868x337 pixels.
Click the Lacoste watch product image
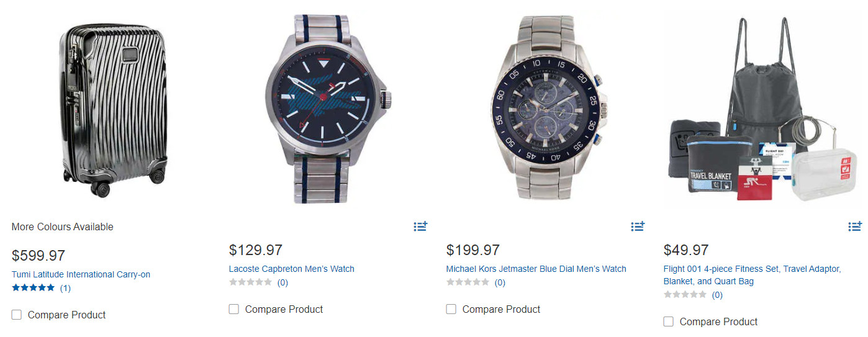tap(327, 109)
